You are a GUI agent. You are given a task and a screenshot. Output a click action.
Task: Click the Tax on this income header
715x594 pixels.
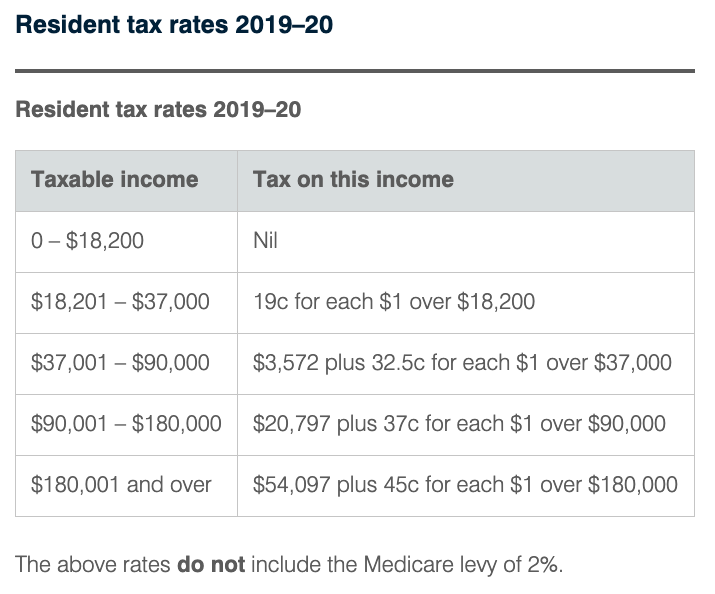tap(353, 180)
